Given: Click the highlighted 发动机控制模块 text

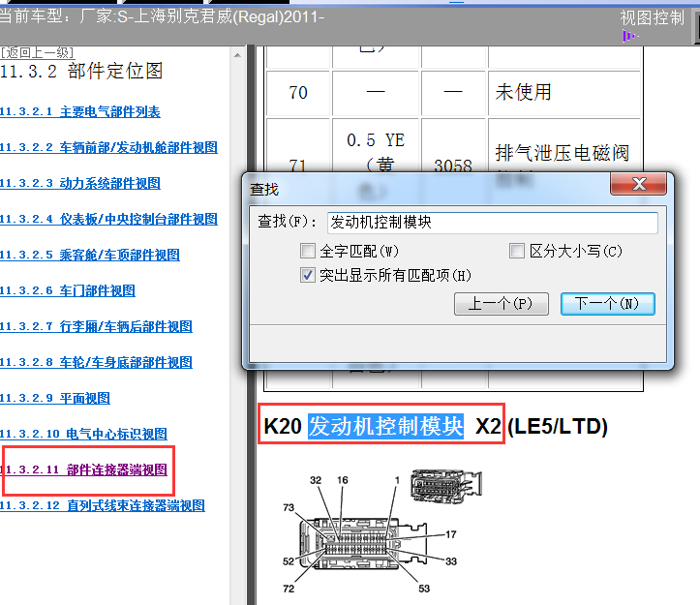Looking at the screenshot, I should point(385,426).
